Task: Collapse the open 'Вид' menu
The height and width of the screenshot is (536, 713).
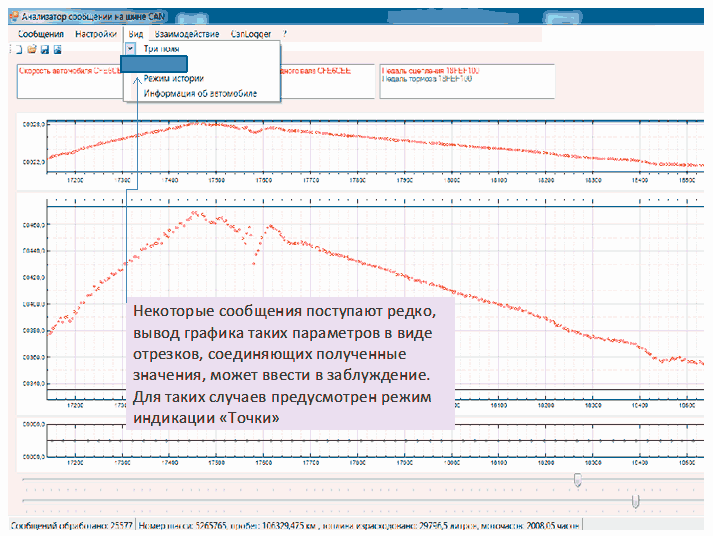Action: tap(136, 34)
